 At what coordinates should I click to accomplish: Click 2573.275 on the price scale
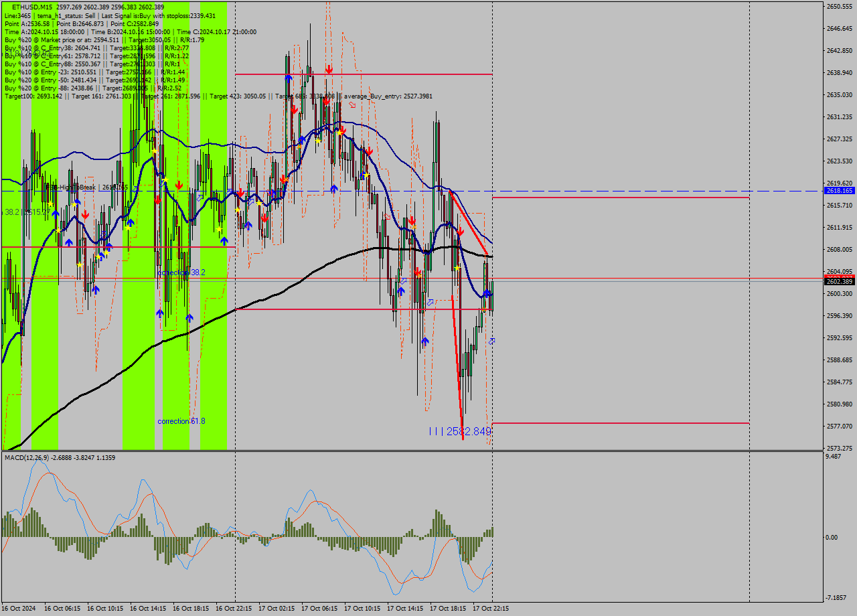click(839, 448)
